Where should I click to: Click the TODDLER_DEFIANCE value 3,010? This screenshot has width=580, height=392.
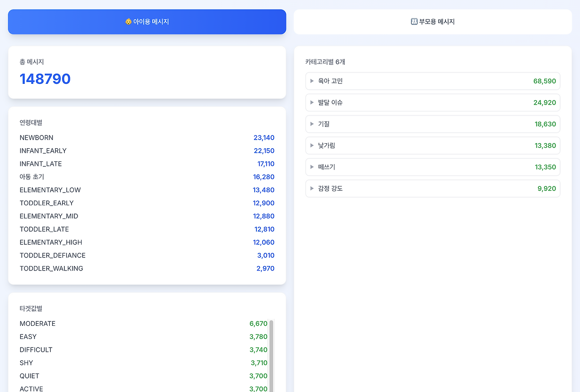click(266, 256)
